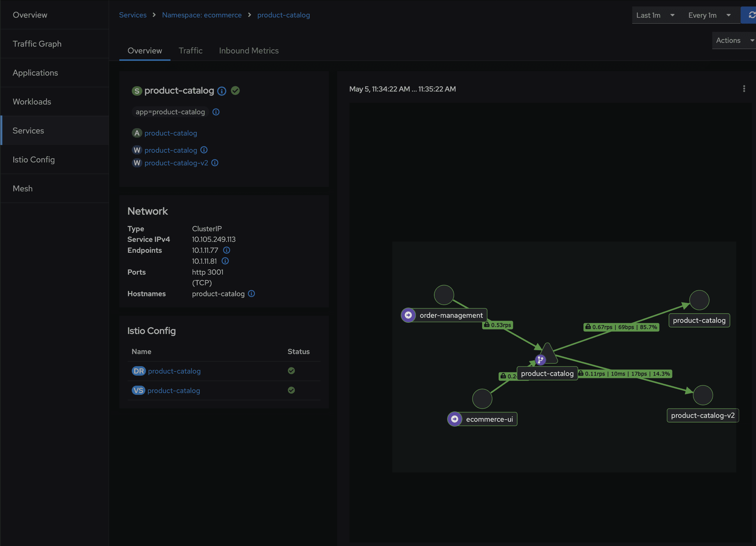
Task: Open Overview in the sidebar
Action: click(x=55, y=15)
